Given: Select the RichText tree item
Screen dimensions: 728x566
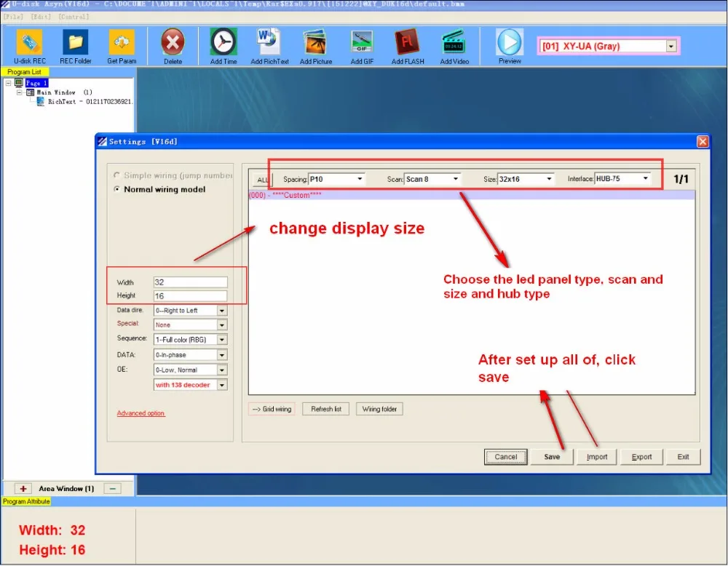Looking at the screenshot, I should [90, 101].
